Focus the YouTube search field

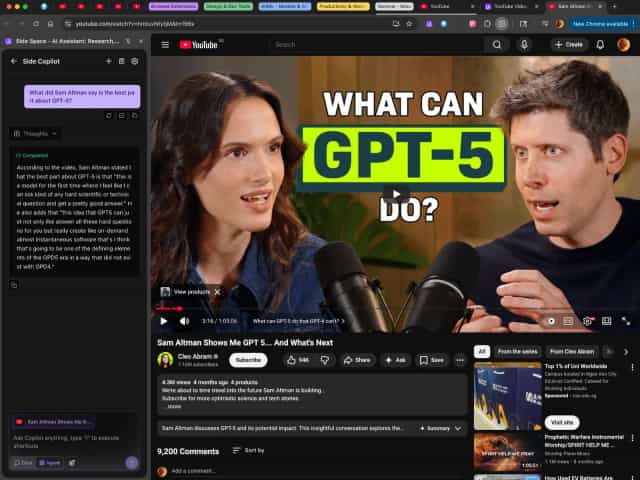pos(376,44)
